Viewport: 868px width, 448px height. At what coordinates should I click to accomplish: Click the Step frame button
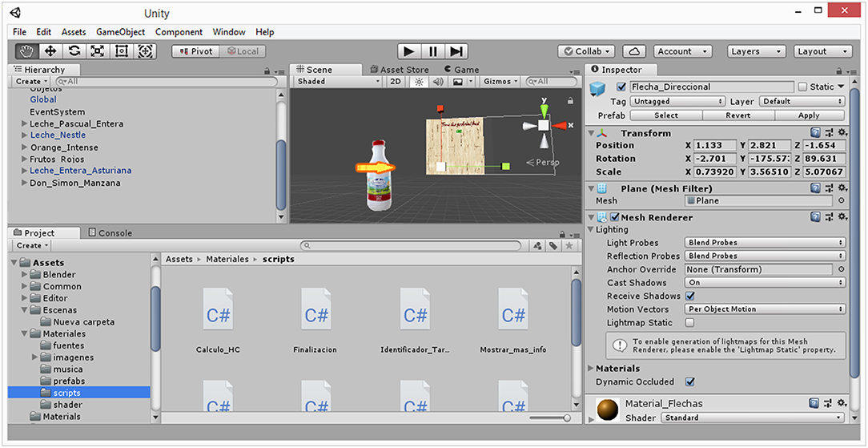456,51
